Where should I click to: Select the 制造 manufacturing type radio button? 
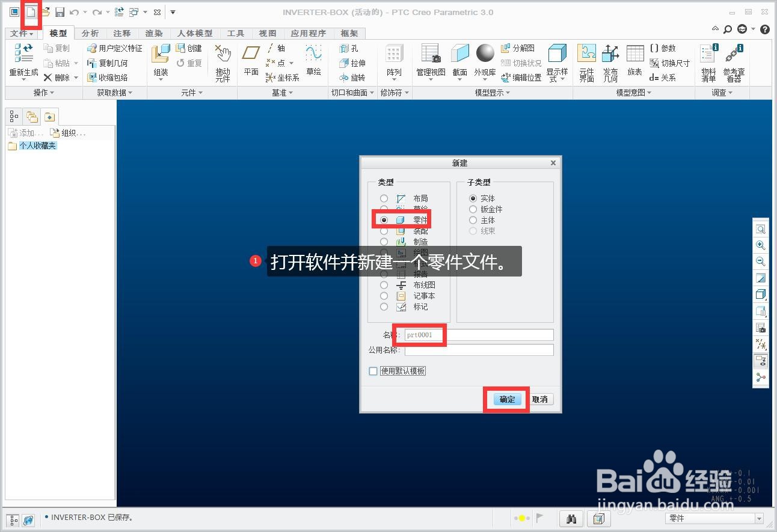384,242
